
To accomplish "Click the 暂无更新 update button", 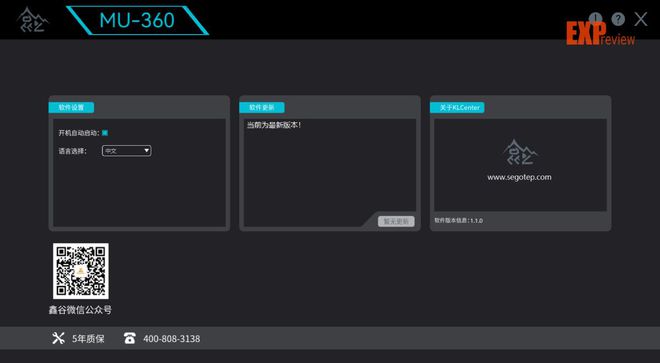I will click(396, 221).
